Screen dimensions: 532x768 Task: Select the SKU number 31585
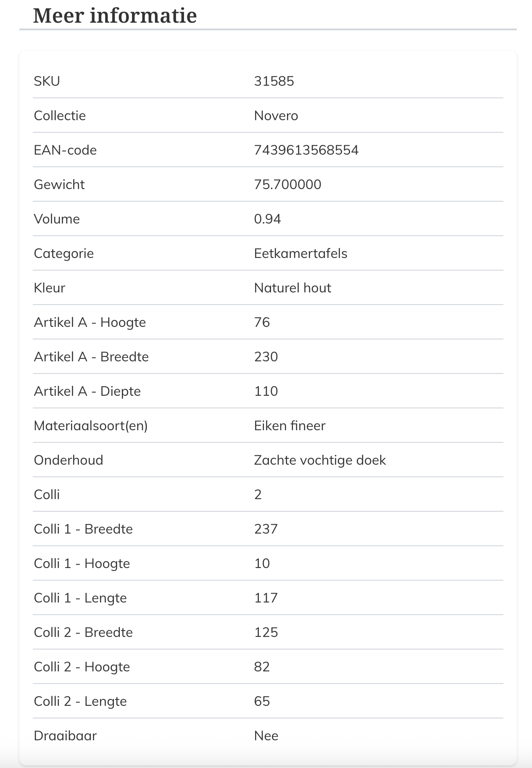[x=274, y=81]
